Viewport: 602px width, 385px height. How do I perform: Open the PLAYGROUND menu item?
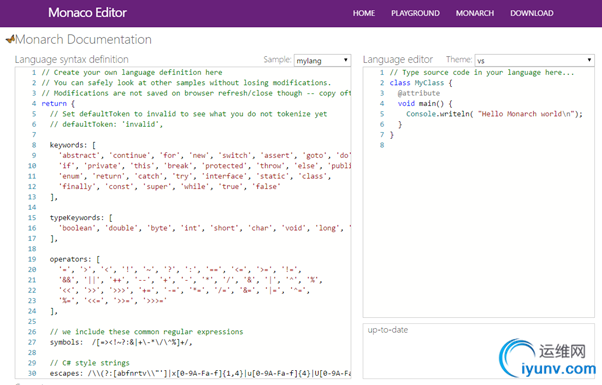[415, 13]
